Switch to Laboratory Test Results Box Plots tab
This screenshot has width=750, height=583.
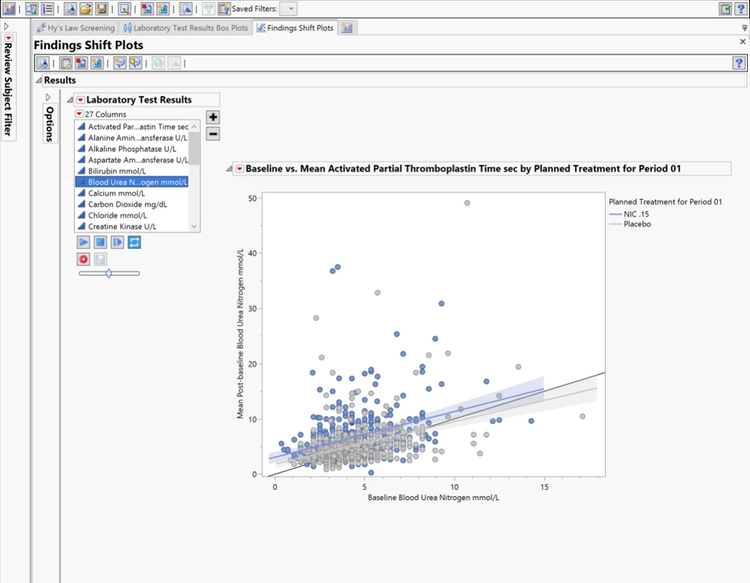pyautogui.click(x=187, y=27)
